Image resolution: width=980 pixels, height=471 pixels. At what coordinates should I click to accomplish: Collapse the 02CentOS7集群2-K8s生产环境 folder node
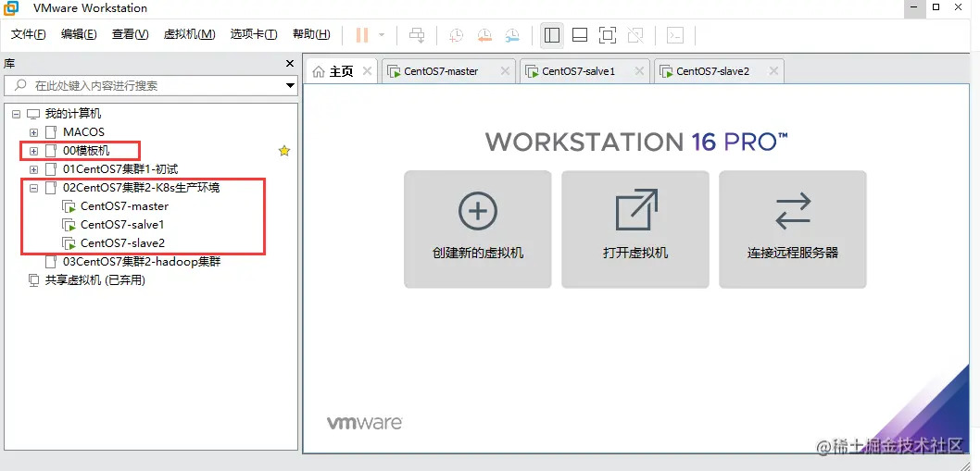point(33,188)
